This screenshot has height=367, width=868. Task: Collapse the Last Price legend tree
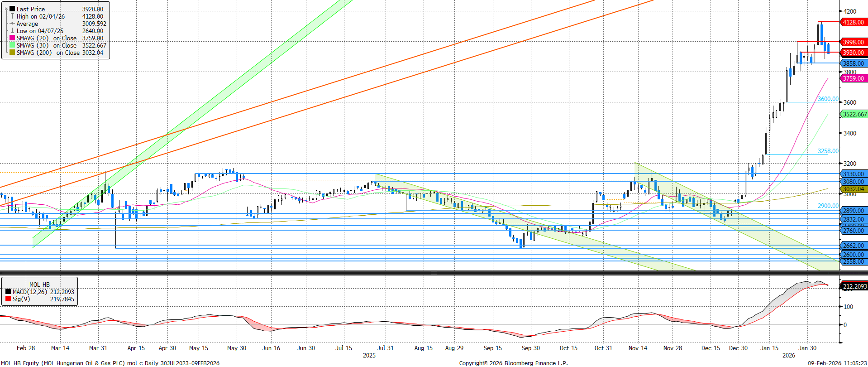[6, 9]
